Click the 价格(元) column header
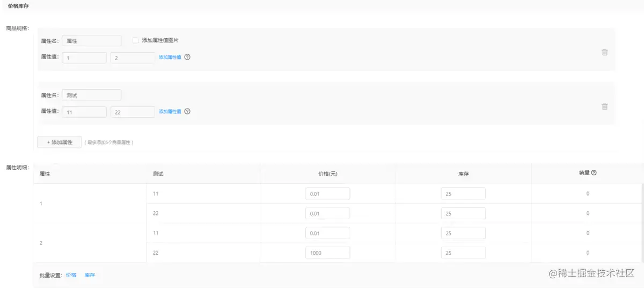Image resolution: width=644 pixels, height=288 pixels. pyautogui.click(x=327, y=174)
